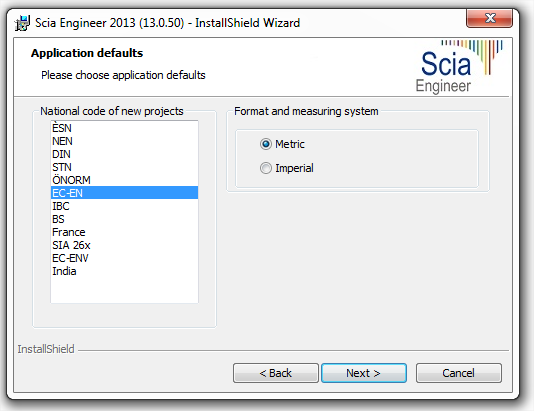This screenshot has width=534, height=411.
Task: Close the InstallShield Wizard window
Action: 489,18
